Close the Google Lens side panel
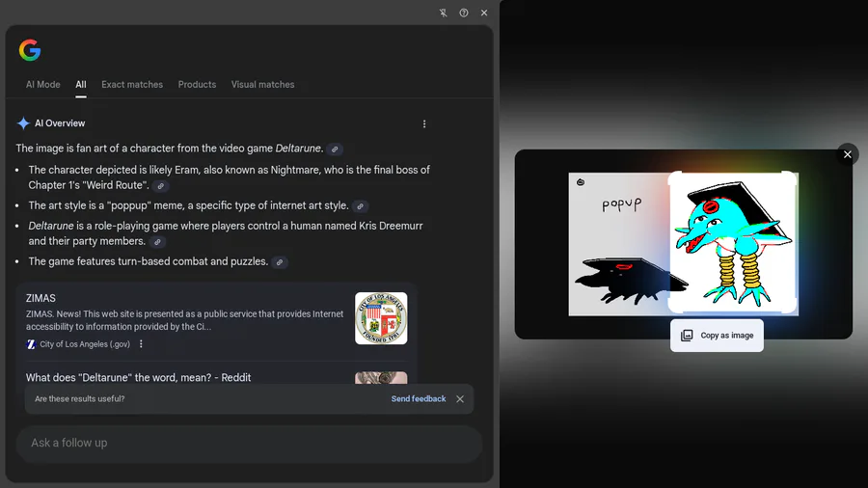Image resolution: width=868 pixels, height=488 pixels. click(484, 13)
